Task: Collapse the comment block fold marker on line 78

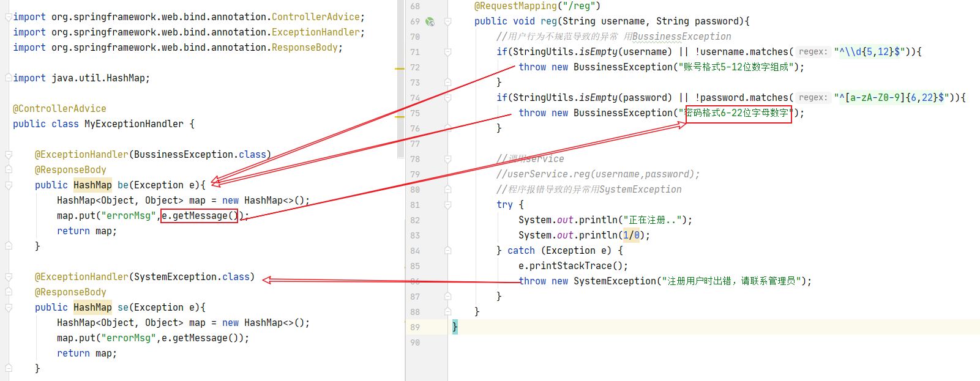Action: click(x=447, y=159)
